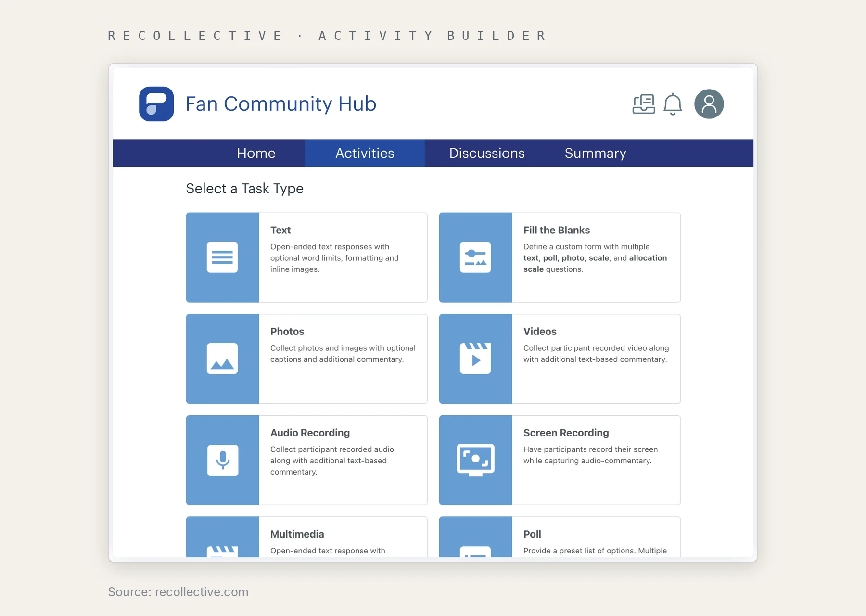
Task: Select the Screen Recording title
Action: (566, 433)
